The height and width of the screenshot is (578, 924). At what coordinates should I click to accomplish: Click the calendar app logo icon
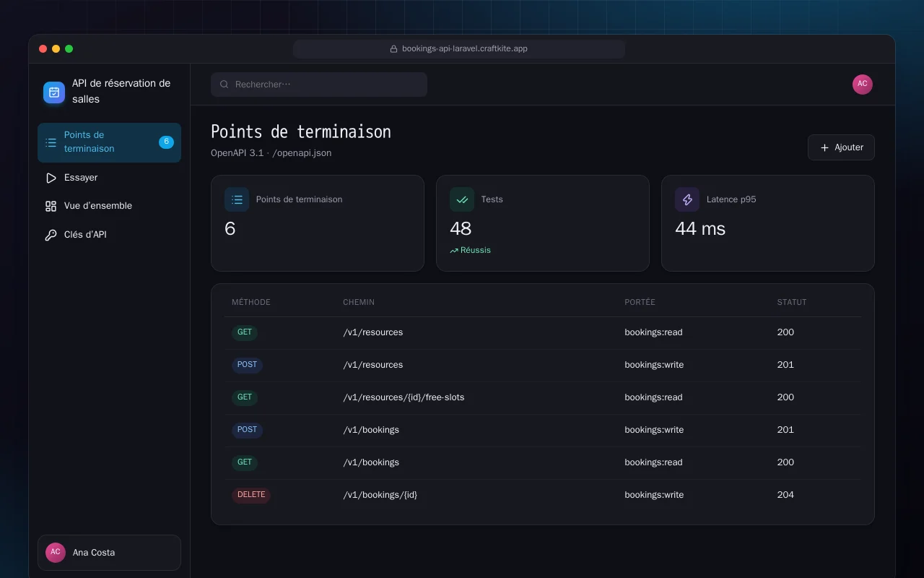pyautogui.click(x=54, y=92)
